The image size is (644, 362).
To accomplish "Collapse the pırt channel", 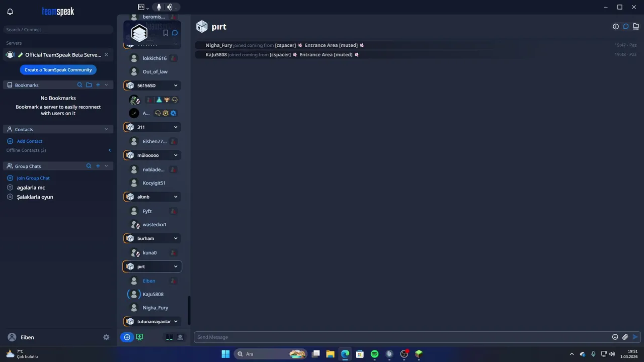I will pos(176,266).
